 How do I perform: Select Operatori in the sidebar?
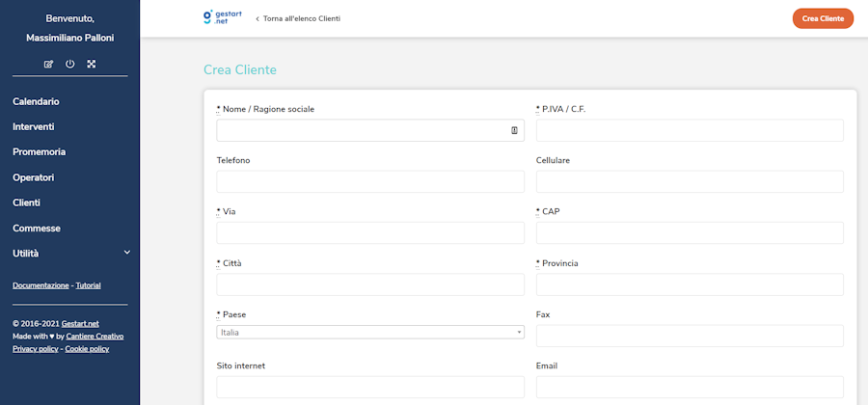coord(34,177)
